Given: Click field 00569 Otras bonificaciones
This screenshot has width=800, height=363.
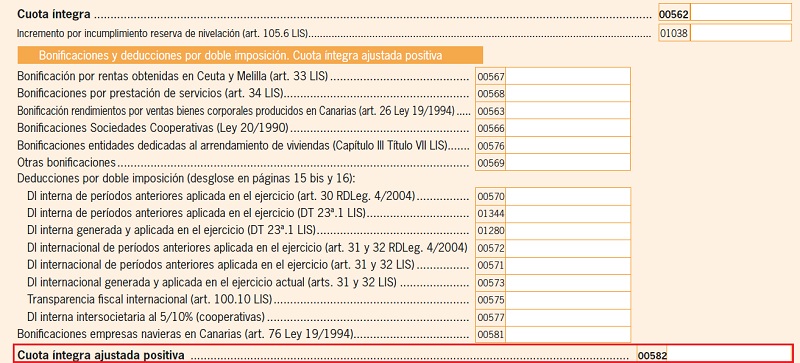Looking at the screenshot, I should [x=568, y=163].
